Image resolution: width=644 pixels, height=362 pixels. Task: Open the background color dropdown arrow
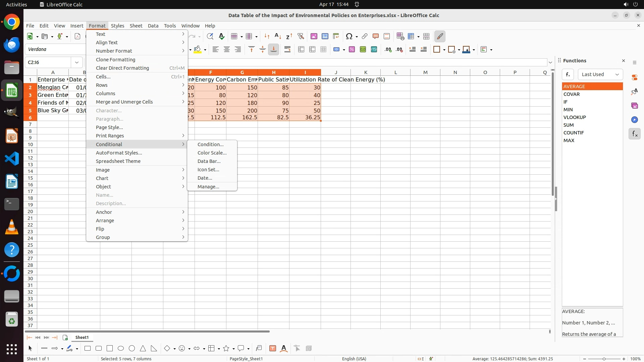[x=205, y=50]
